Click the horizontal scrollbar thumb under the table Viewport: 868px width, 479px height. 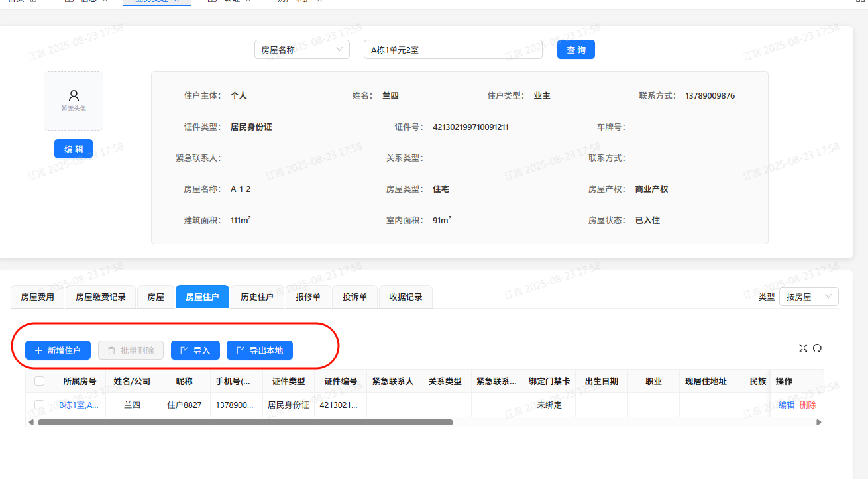[245, 422]
